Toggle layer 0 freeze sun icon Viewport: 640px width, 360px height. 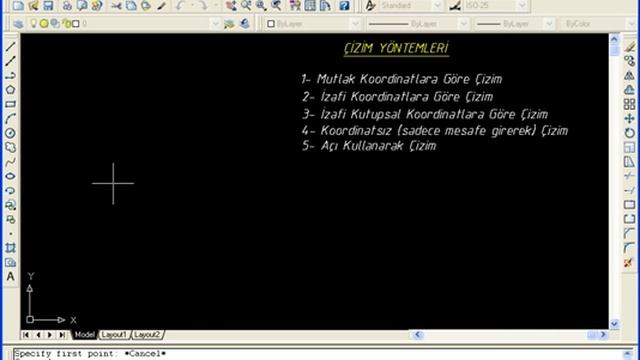click(x=44, y=24)
